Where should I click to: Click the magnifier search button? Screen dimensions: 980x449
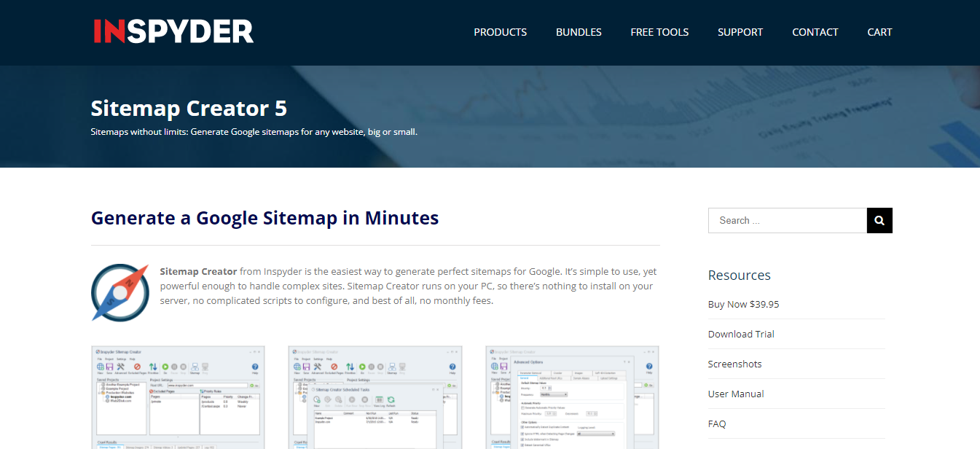click(879, 220)
